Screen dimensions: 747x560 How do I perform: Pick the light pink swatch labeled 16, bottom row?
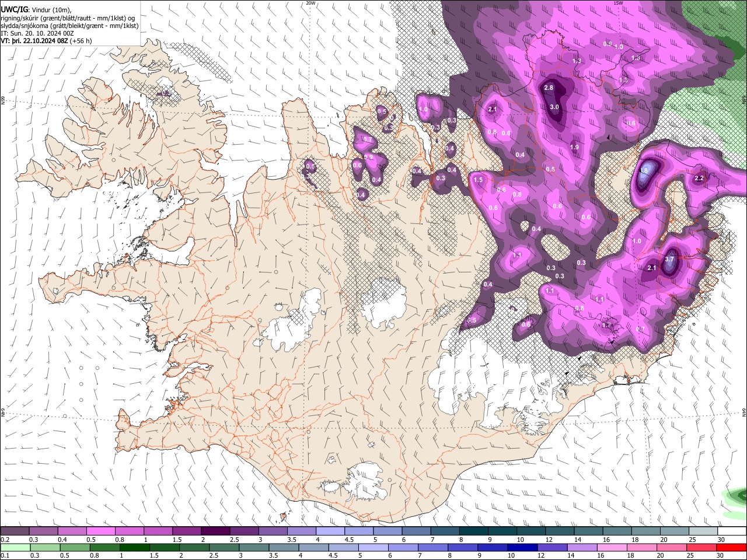point(612,547)
